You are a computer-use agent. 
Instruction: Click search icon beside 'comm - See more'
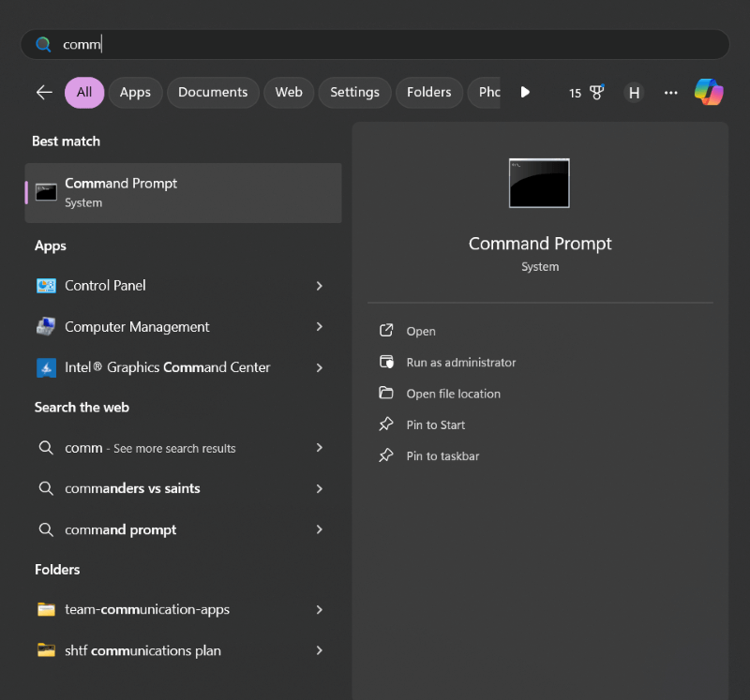46,448
